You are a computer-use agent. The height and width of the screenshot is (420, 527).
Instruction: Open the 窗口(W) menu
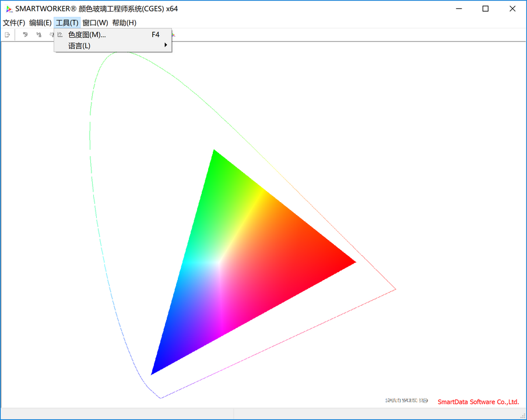point(95,23)
